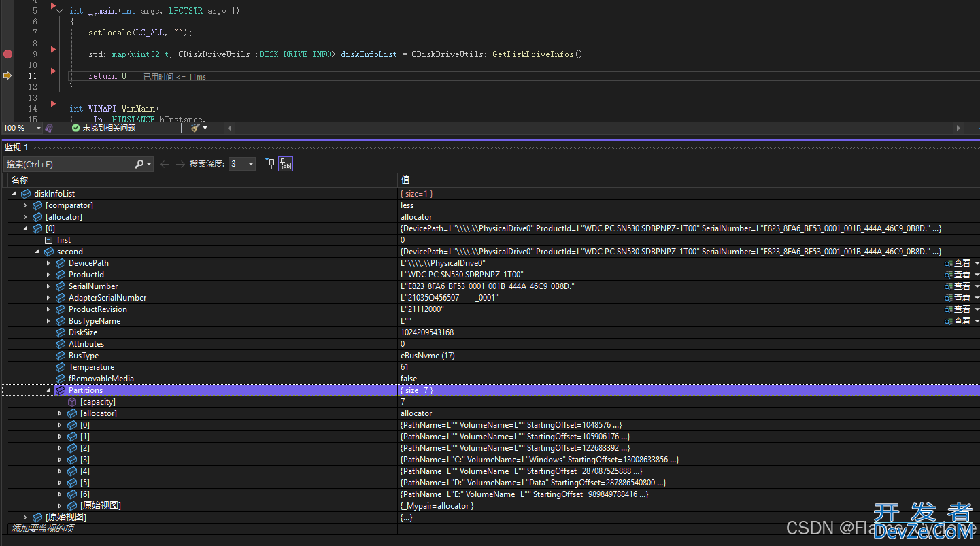Open the zoom level 100 % dropdown

coord(38,128)
